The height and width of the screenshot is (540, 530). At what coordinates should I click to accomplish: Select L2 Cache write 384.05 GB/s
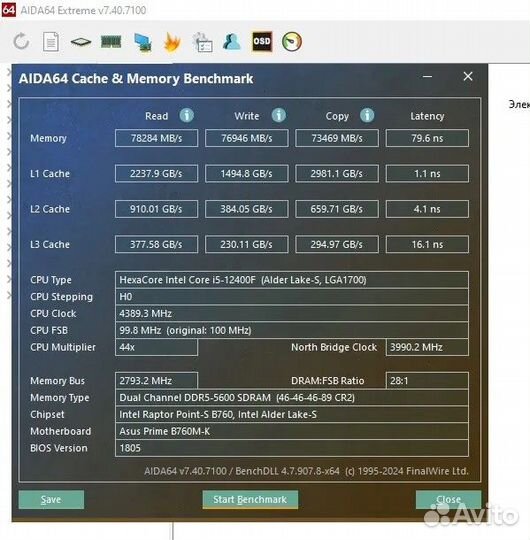coord(247,209)
